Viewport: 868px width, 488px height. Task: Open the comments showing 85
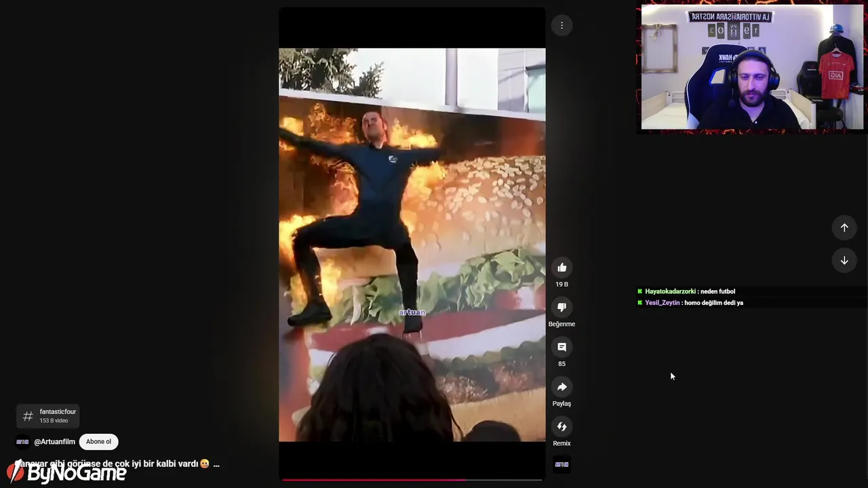(x=561, y=347)
